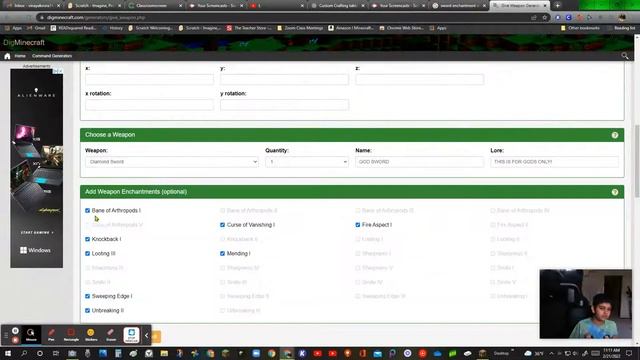
Task: Uncheck Curse of Vanishing I
Action: click(222, 225)
